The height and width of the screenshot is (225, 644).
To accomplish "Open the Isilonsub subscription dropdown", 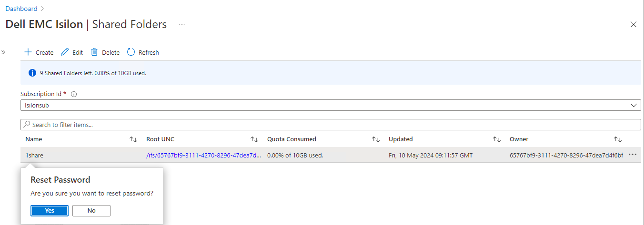I will coord(331,105).
